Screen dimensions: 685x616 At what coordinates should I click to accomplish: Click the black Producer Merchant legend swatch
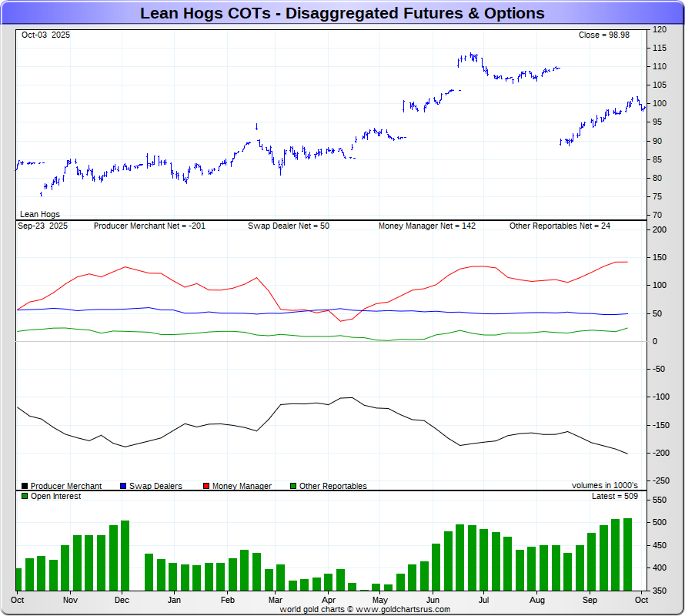point(25,486)
